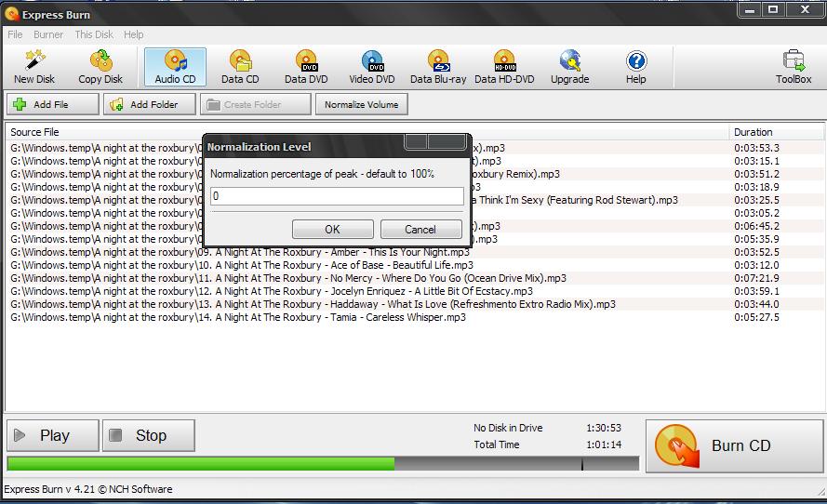827x504 pixels.
Task: Click the New Disk wand icon
Action: tap(34, 60)
